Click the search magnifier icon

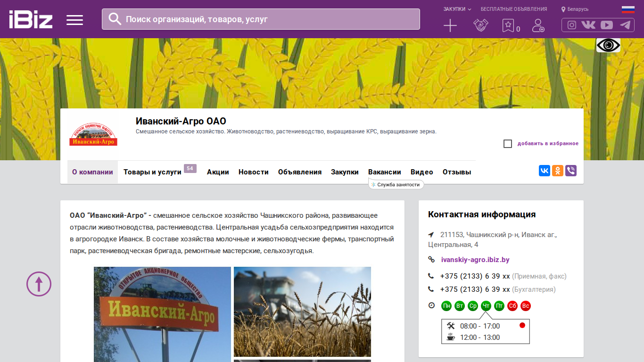(x=115, y=19)
